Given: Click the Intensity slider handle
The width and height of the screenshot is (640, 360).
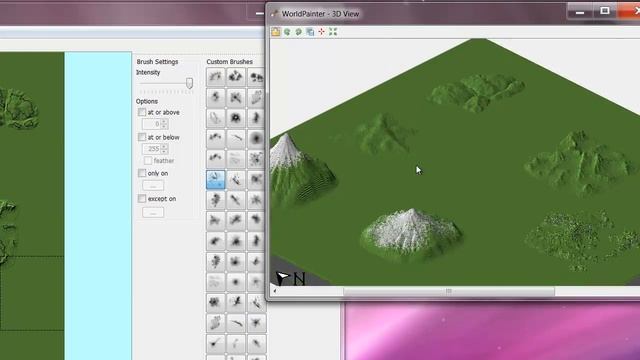Looking at the screenshot, I should (189, 83).
